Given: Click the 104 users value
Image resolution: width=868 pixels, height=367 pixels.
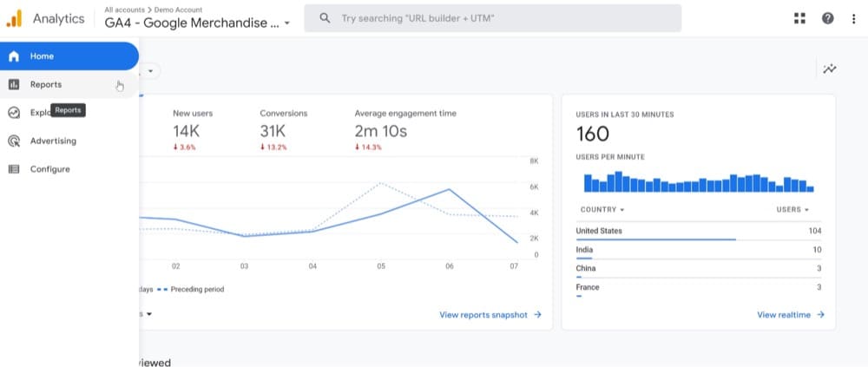Looking at the screenshot, I should point(815,232).
